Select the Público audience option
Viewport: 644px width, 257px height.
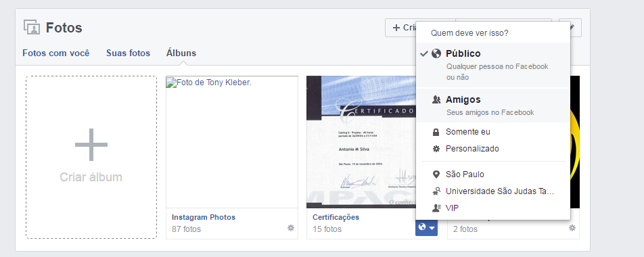[x=493, y=65]
